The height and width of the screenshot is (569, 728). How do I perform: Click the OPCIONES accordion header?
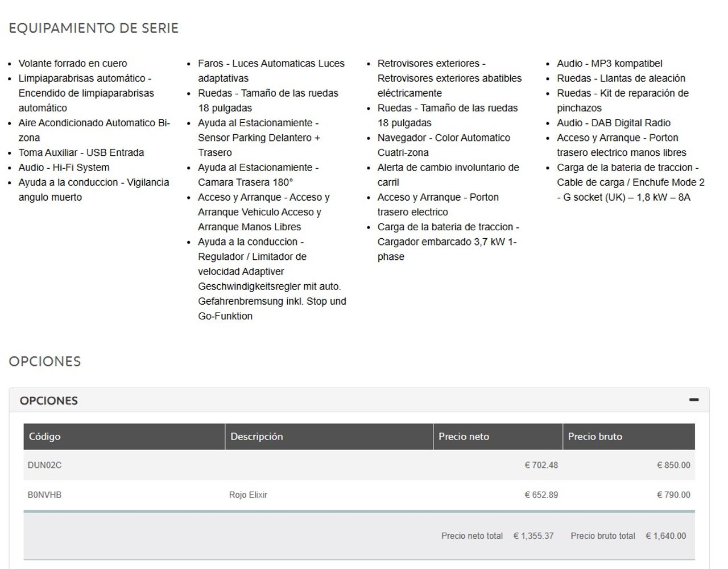pos(359,400)
